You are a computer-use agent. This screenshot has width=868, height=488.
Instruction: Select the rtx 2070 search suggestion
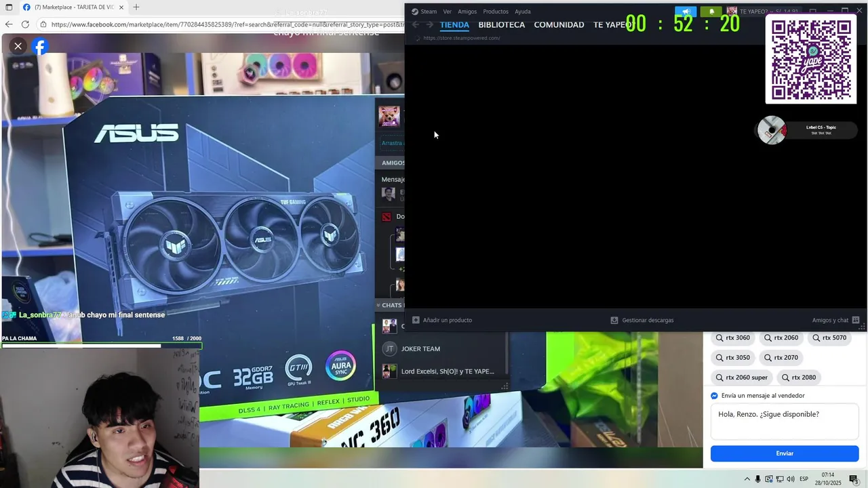pos(781,357)
